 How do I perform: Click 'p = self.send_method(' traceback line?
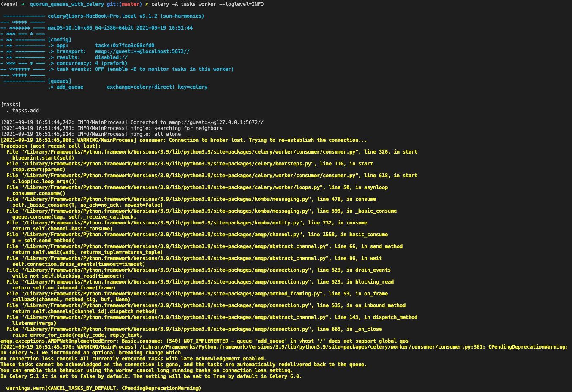[x=43, y=241]
